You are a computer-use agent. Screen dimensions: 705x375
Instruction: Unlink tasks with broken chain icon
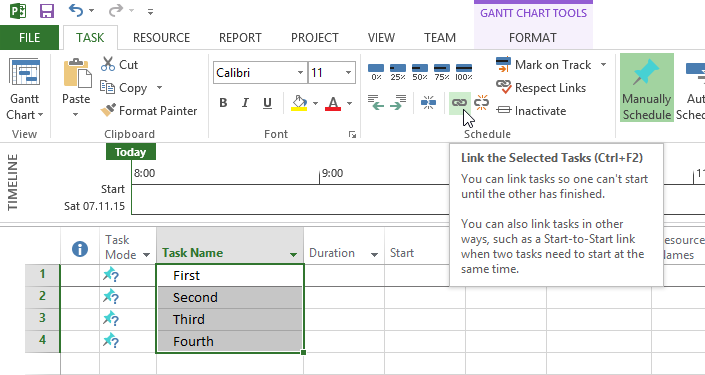click(482, 103)
